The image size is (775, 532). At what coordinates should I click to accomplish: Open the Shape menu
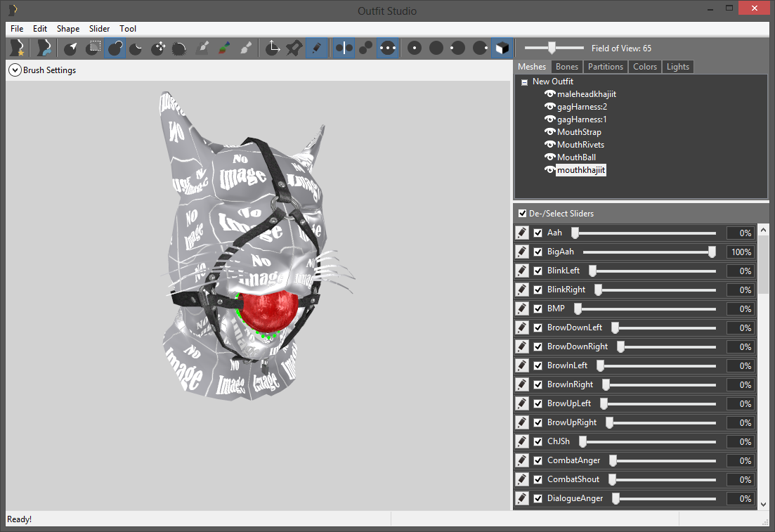click(x=68, y=29)
